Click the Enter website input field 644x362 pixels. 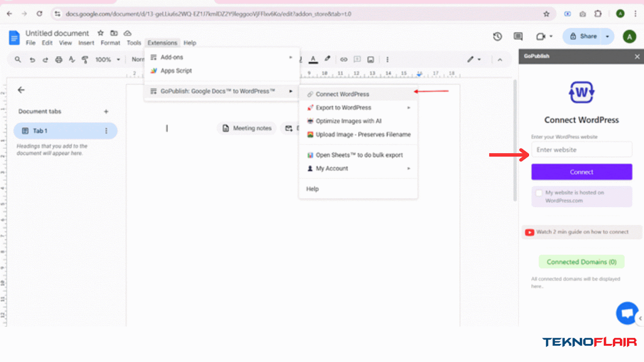click(582, 150)
